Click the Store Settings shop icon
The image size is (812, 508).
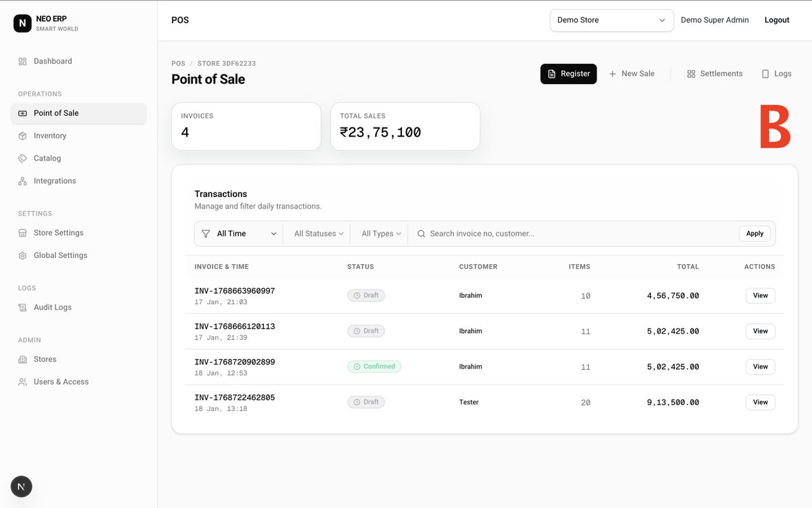tap(22, 233)
